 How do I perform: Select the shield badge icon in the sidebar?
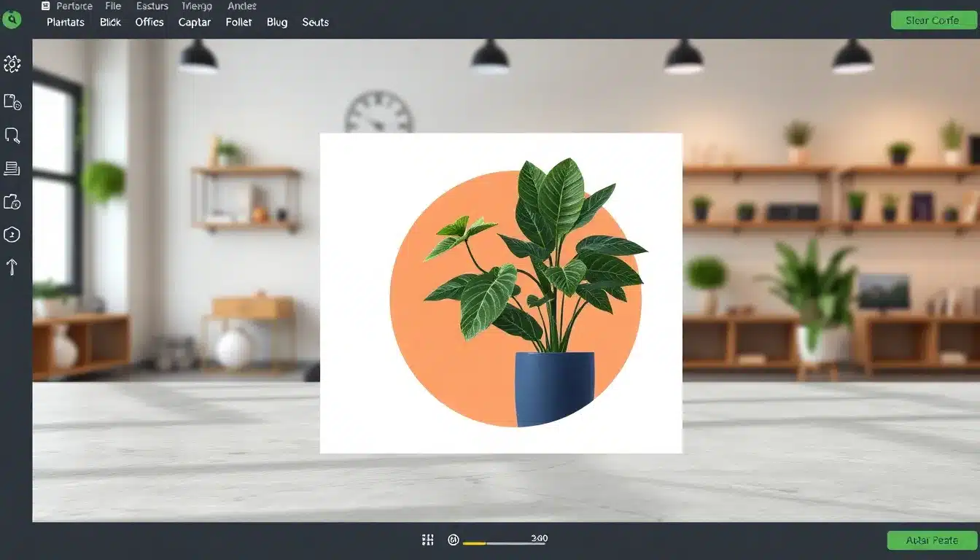(12, 234)
